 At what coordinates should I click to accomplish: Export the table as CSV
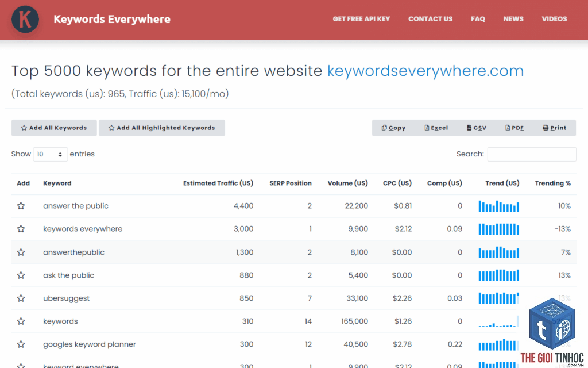[476, 128]
